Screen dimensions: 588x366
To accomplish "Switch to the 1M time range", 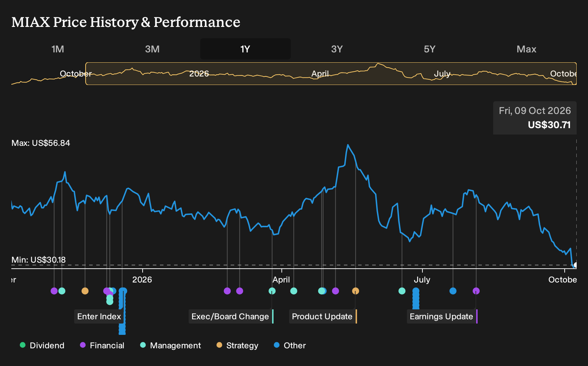I will tap(58, 49).
